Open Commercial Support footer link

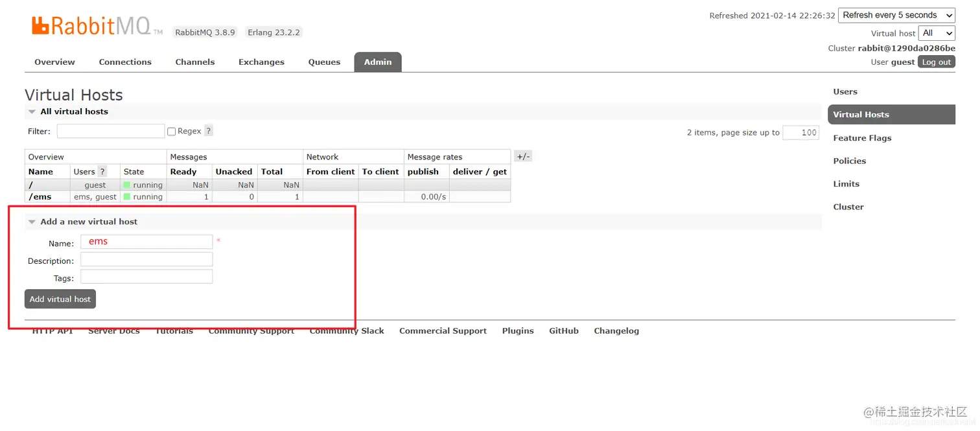(443, 331)
